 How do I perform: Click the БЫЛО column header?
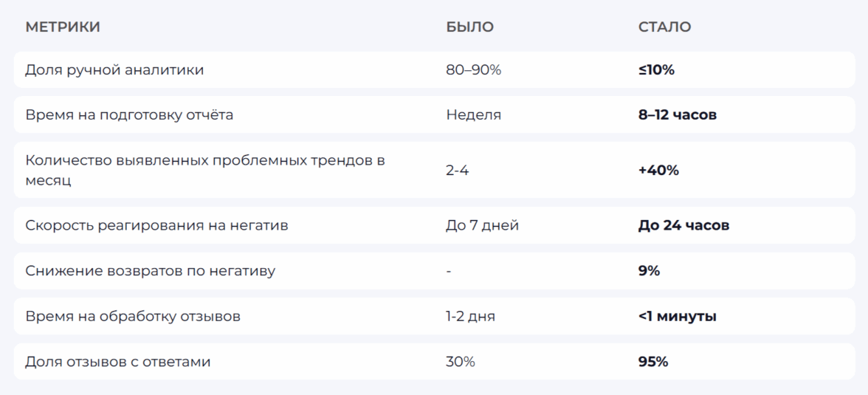point(469,27)
